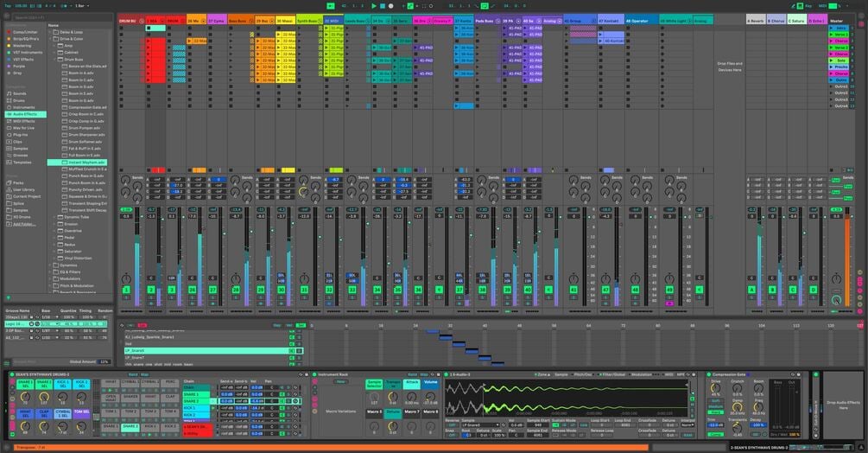Click the Rand button on Instrument Rack
Viewport: 868px width, 453px height.
[411, 374]
